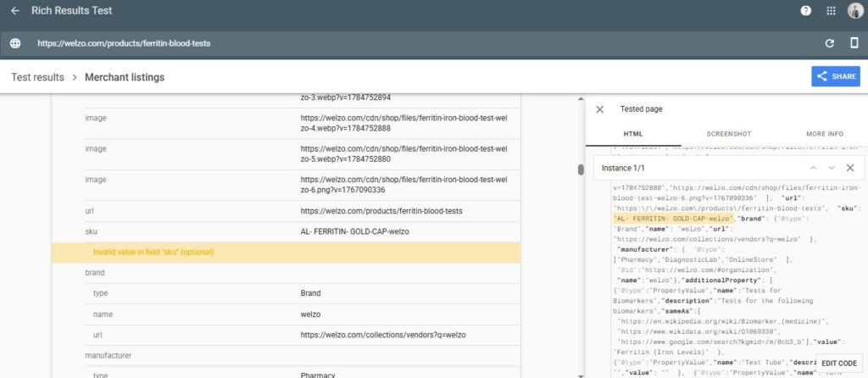Click the welzo brand name value

(x=310, y=314)
